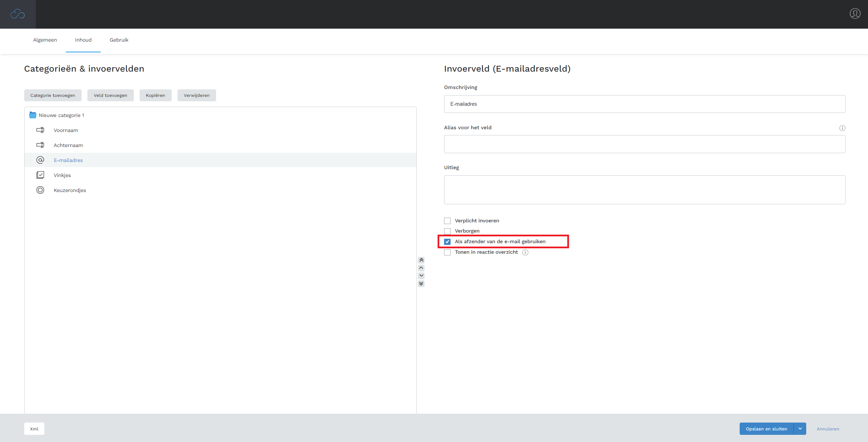Move field to bottom with double-down chevron

coord(421,283)
